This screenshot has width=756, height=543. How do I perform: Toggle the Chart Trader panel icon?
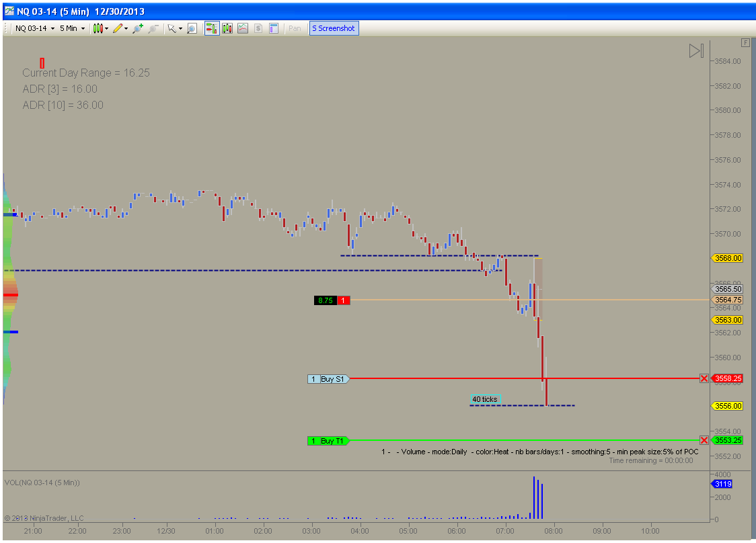pos(212,28)
